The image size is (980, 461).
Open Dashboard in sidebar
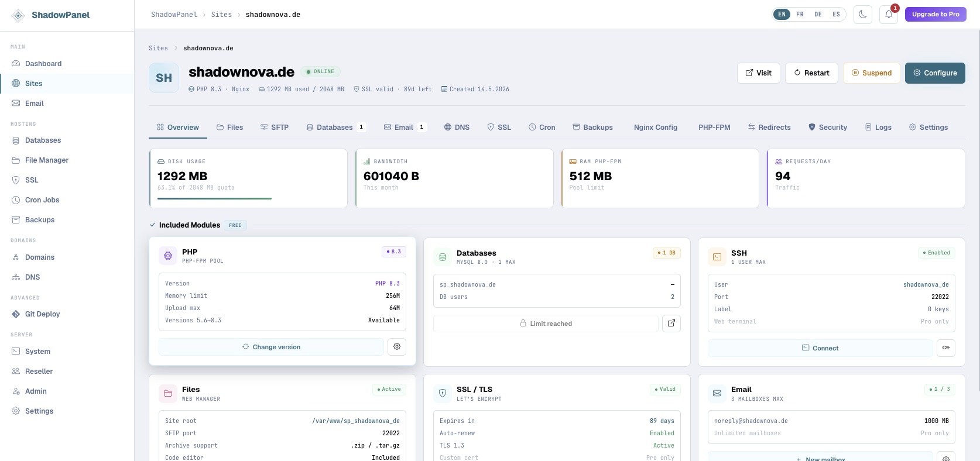[x=67, y=64]
